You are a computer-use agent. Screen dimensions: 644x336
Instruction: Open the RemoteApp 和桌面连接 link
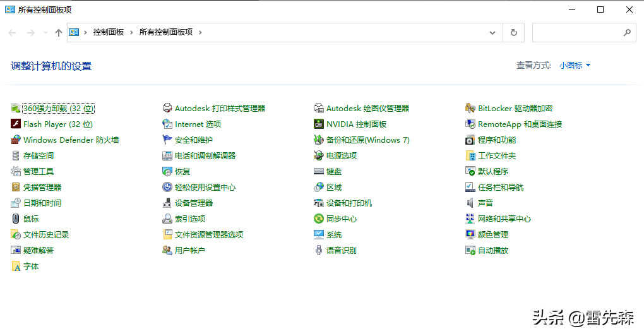tap(520, 124)
